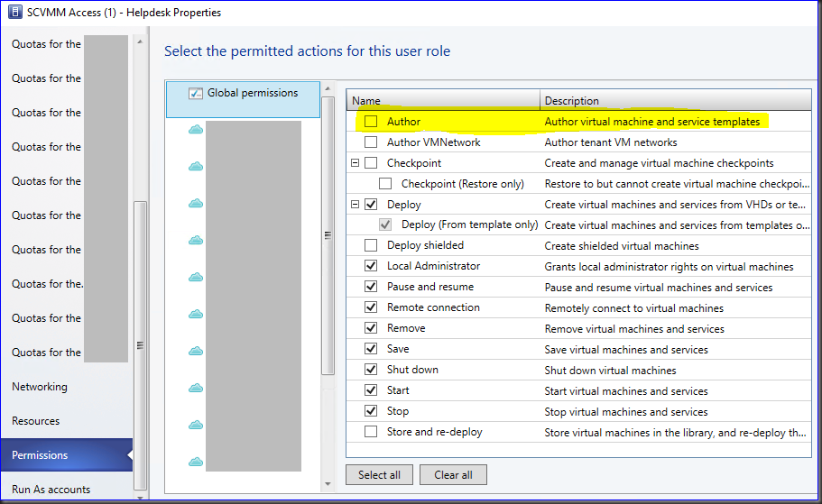
Task: Enable the Author permission checkbox
Action: (x=371, y=122)
